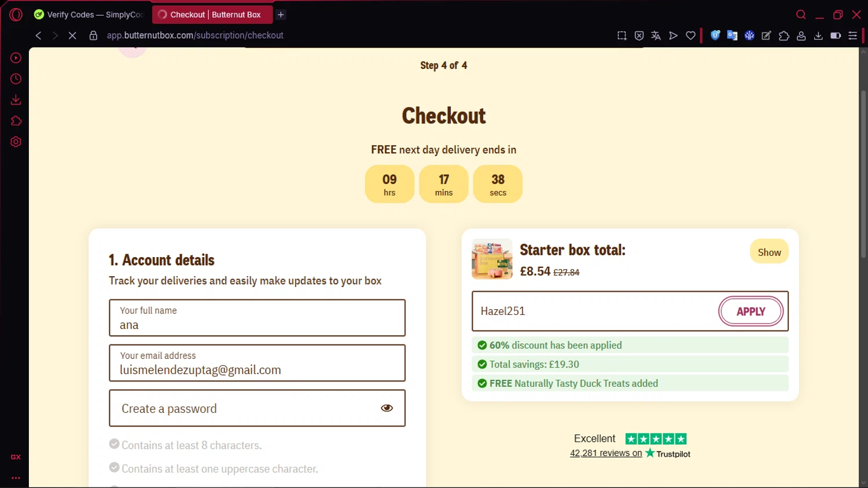Image resolution: width=868 pixels, height=488 pixels.
Task: Open the search icon in title bar
Action: click(801, 14)
